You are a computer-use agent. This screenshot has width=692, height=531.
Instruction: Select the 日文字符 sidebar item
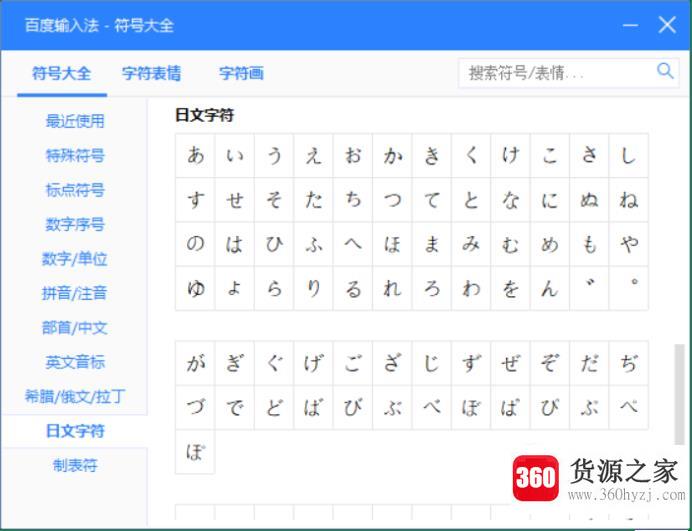point(75,431)
